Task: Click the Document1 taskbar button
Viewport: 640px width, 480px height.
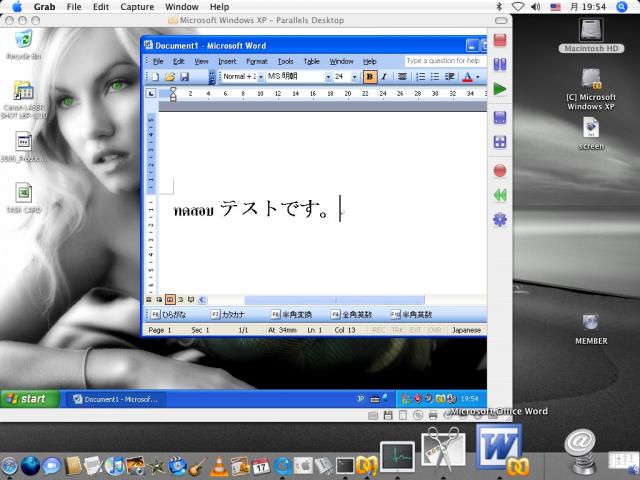Action: pyautogui.click(x=118, y=399)
